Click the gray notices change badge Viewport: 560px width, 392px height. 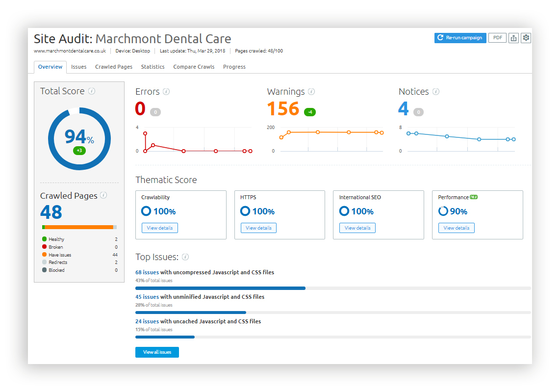[419, 112]
